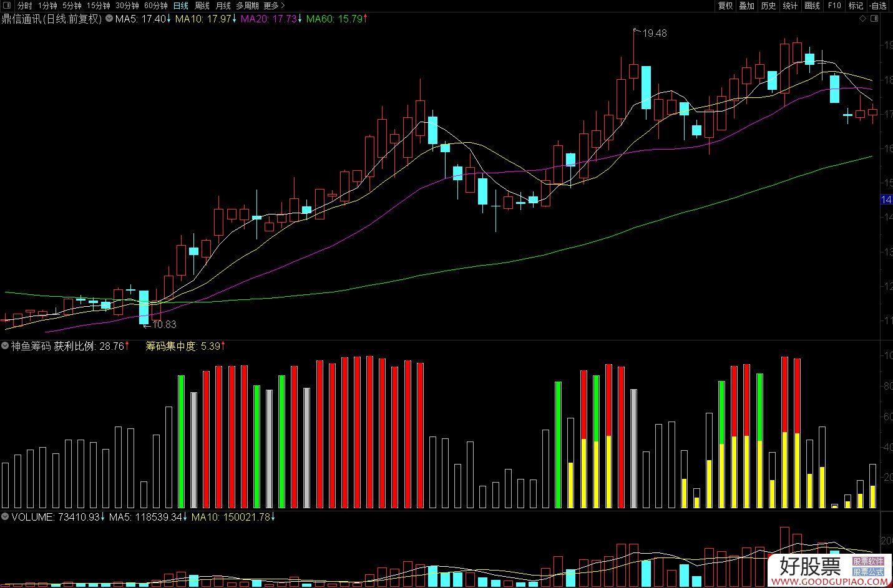Switch to 15分钟 period tab

(x=98, y=6)
